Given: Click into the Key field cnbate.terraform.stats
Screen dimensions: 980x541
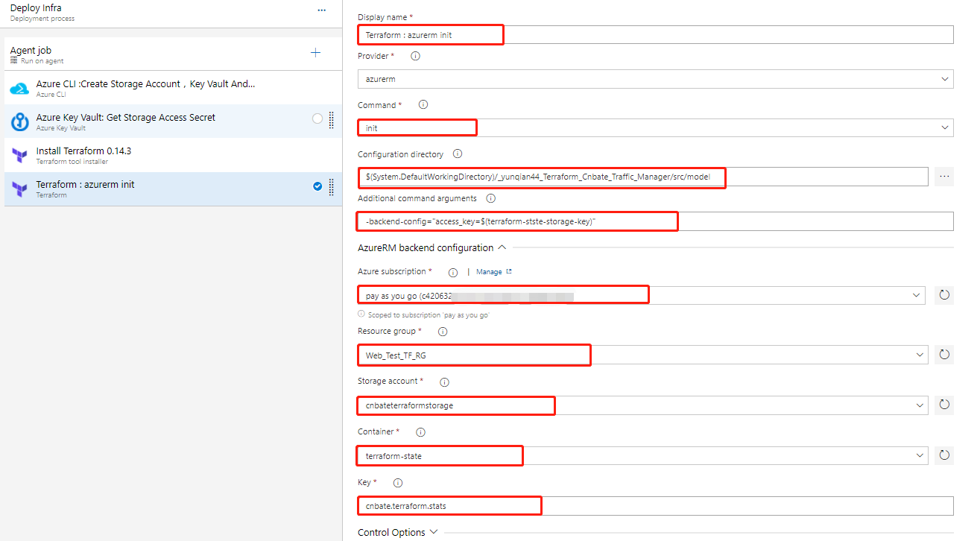Looking at the screenshot, I should [x=656, y=506].
